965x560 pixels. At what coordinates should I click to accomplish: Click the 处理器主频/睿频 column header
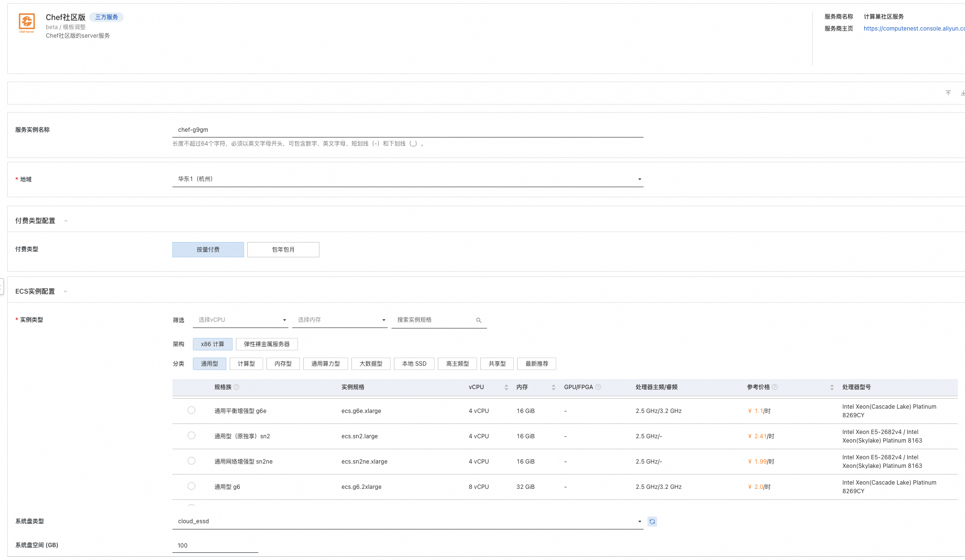[x=657, y=387]
